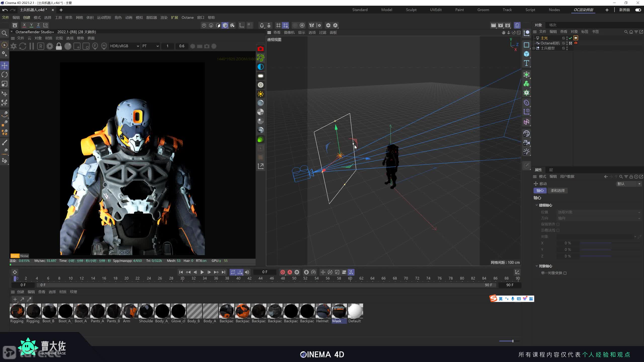Open the PT render kernel dropdown
The width and height of the screenshot is (644, 362).
[x=150, y=46]
